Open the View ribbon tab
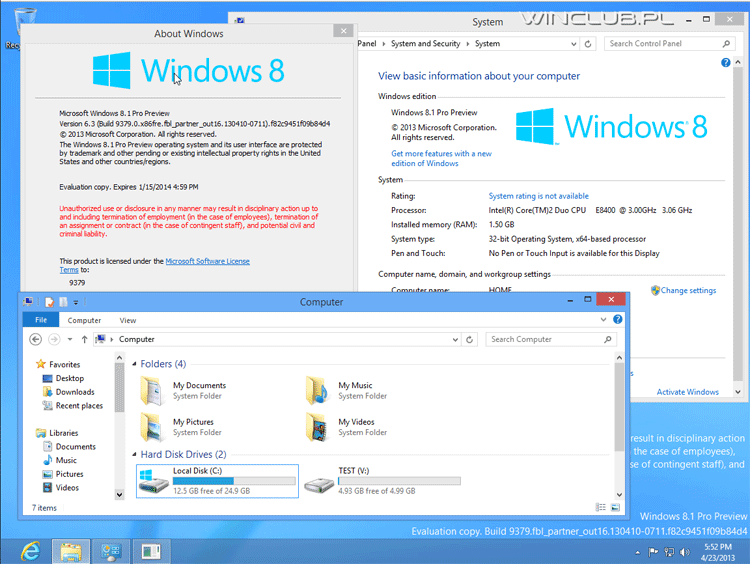The height and width of the screenshot is (564, 750). tap(128, 320)
